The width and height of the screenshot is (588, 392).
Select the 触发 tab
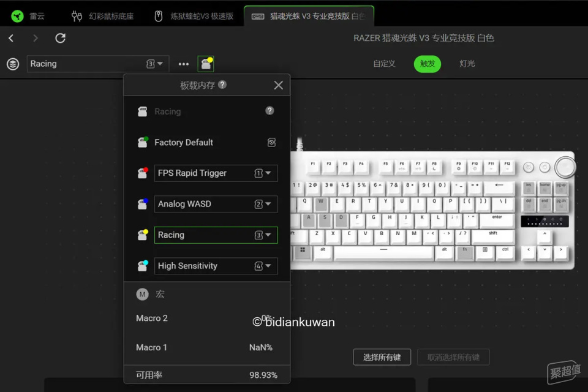[x=427, y=64]
